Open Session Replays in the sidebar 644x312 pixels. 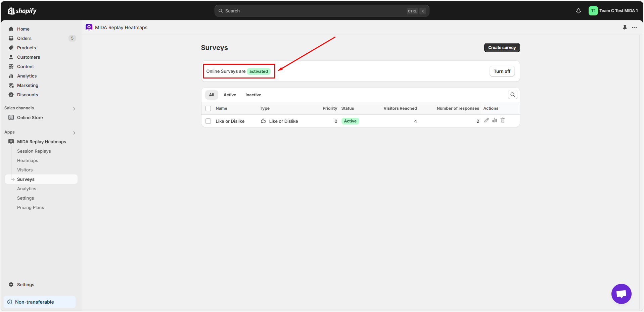34,151
